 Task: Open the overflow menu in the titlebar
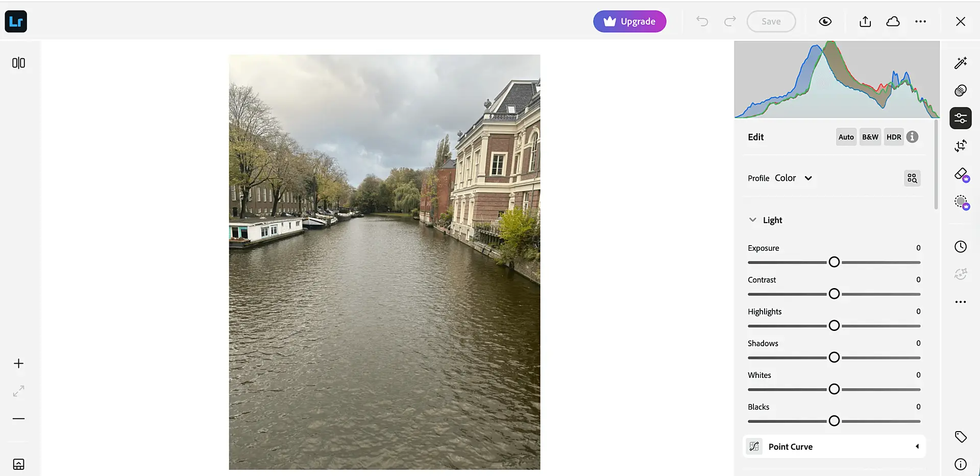tap(920, 21)
